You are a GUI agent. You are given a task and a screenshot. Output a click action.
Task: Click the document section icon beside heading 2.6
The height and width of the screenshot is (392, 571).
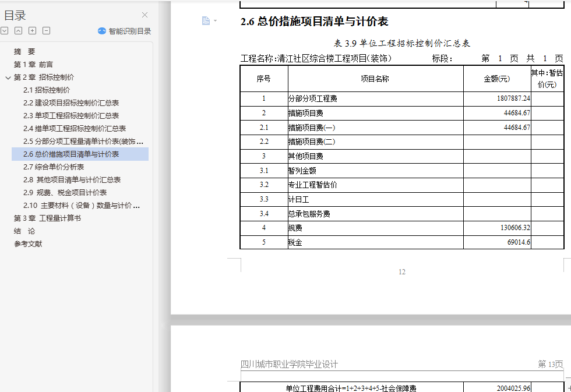pos(206,21)
